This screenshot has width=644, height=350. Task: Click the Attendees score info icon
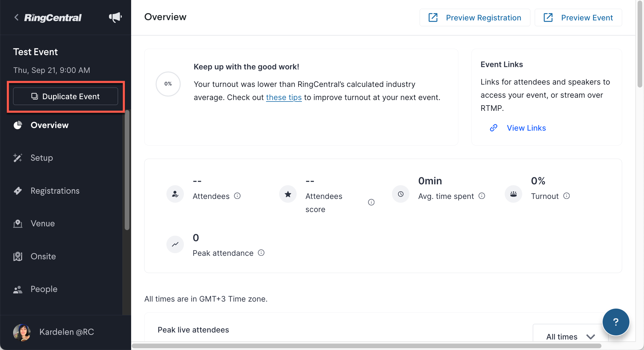point(371,202)
